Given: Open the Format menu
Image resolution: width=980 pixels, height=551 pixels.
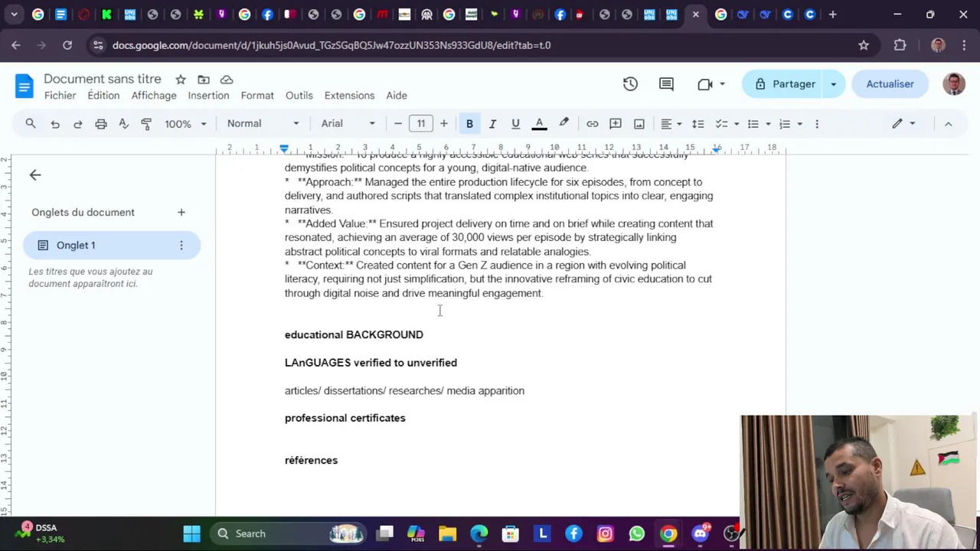Looking at the screenshot, I should [257, 96].
